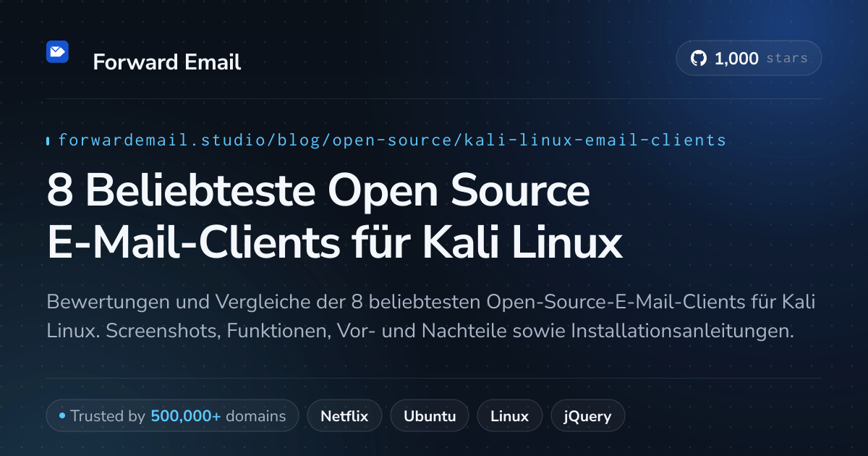Open the forwardemail.studio blog URL
Screen dimensions: 868x456
click(x=392, y=140)
